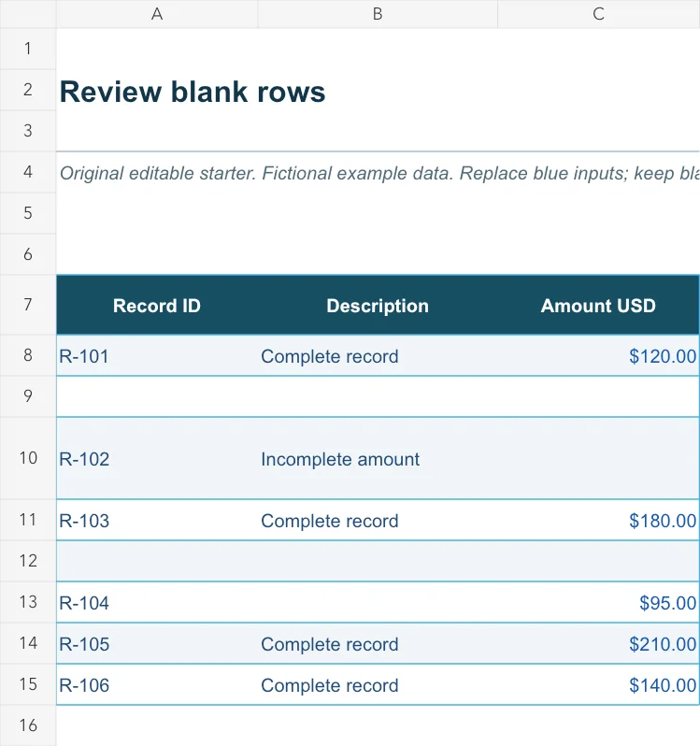Screen dimensions: 700x746
Task: Select cell containing R-105
Action: (x=157, y=644)
